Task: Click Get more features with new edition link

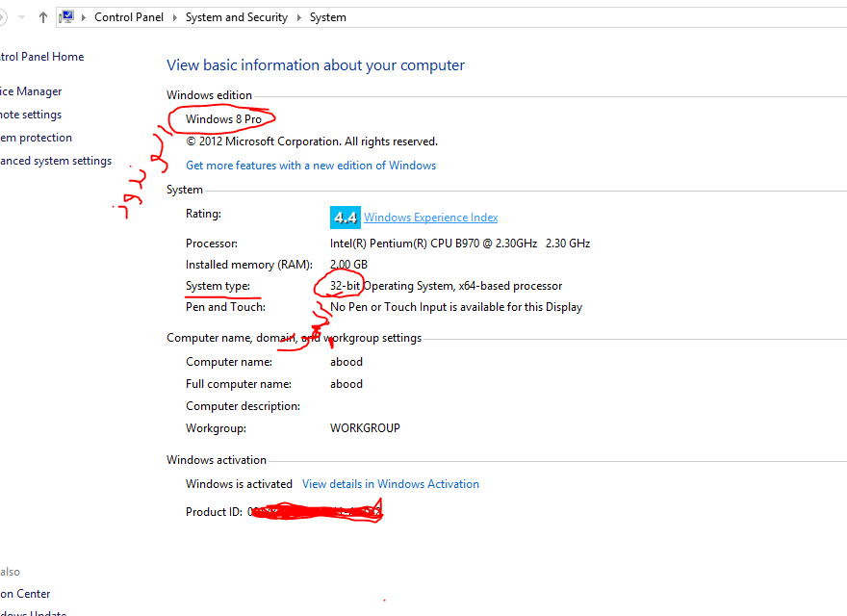Action: [311, 166]
